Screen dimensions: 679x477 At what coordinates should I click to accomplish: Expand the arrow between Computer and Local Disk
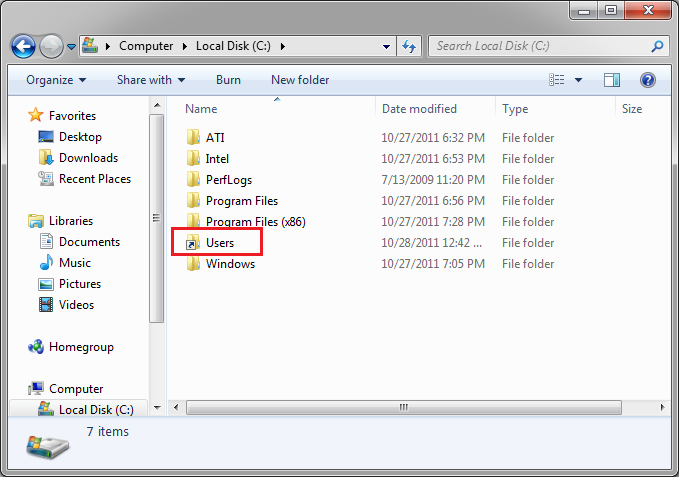click(x=185, y=46)
